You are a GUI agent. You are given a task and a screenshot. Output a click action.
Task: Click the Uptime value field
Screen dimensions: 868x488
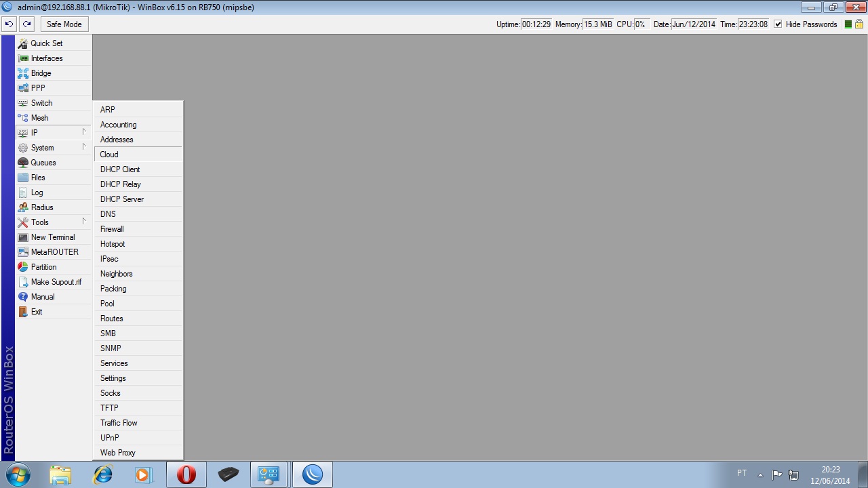[536, 24]
